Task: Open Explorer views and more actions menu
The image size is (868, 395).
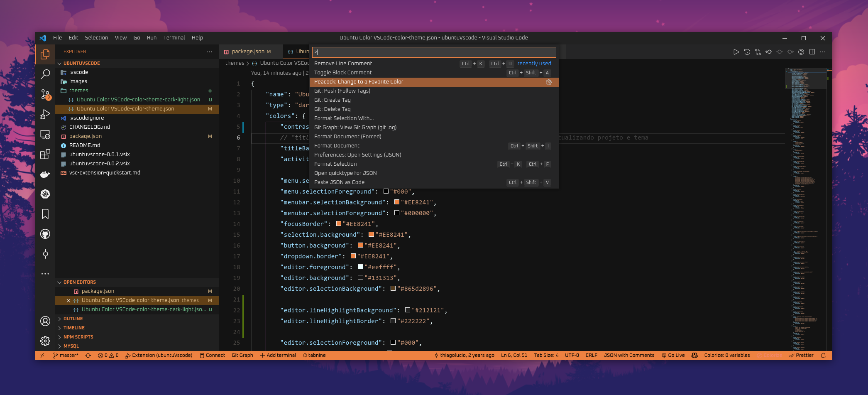Action: point(209,52)
